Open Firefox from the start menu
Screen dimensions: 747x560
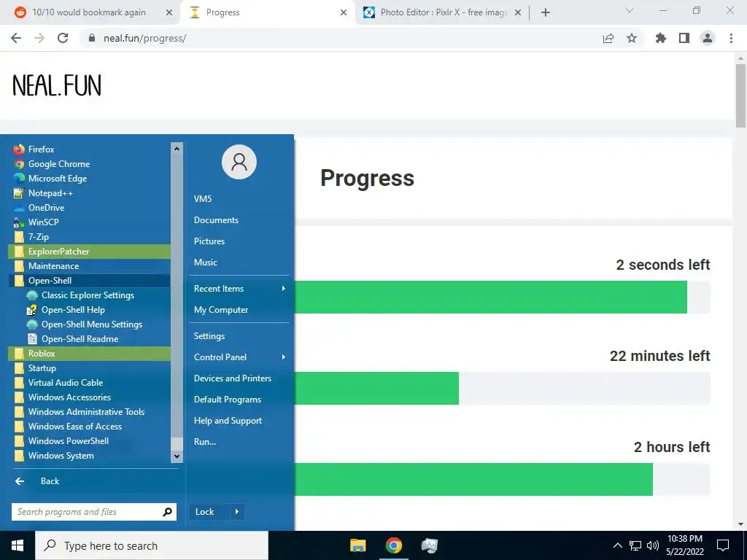[x=89, y=149]
